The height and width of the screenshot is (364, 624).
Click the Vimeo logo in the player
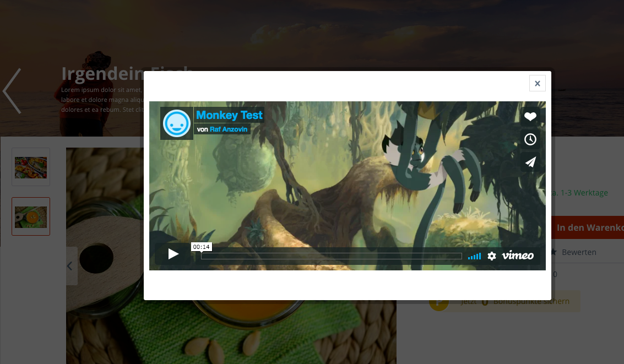pyautogui.click(x=517, y=256)
